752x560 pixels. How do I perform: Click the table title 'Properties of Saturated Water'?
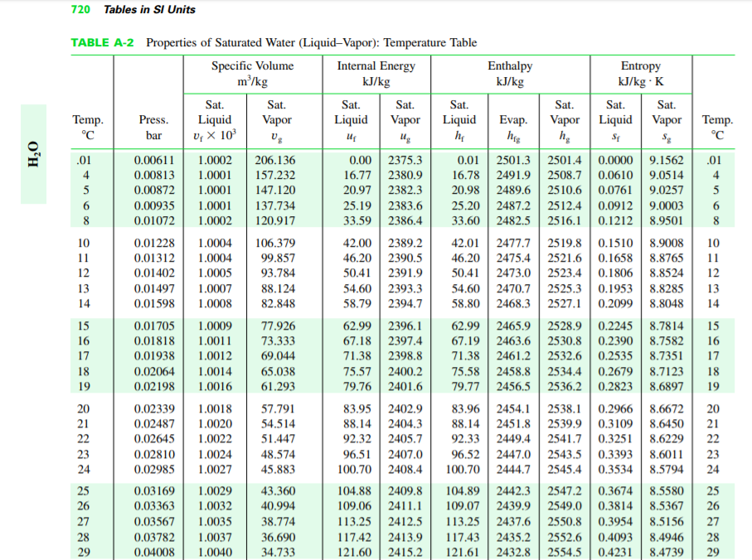point(311,43)
